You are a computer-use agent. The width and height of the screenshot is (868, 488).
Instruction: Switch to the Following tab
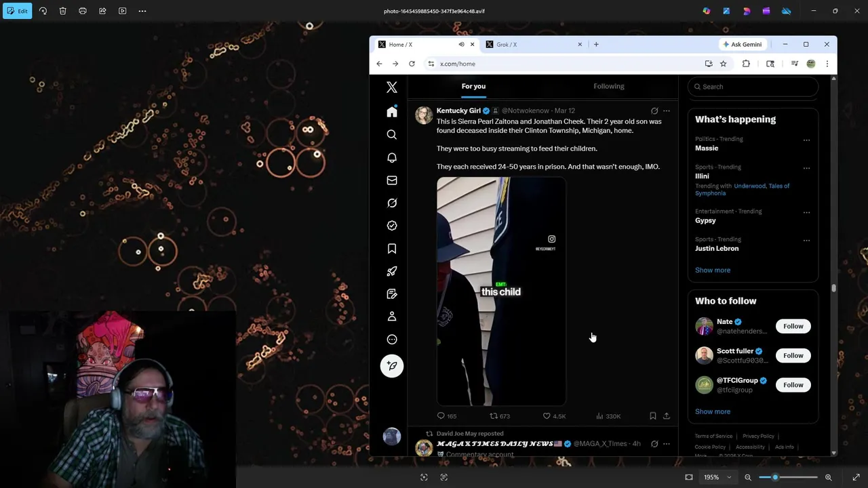(609, 86)
